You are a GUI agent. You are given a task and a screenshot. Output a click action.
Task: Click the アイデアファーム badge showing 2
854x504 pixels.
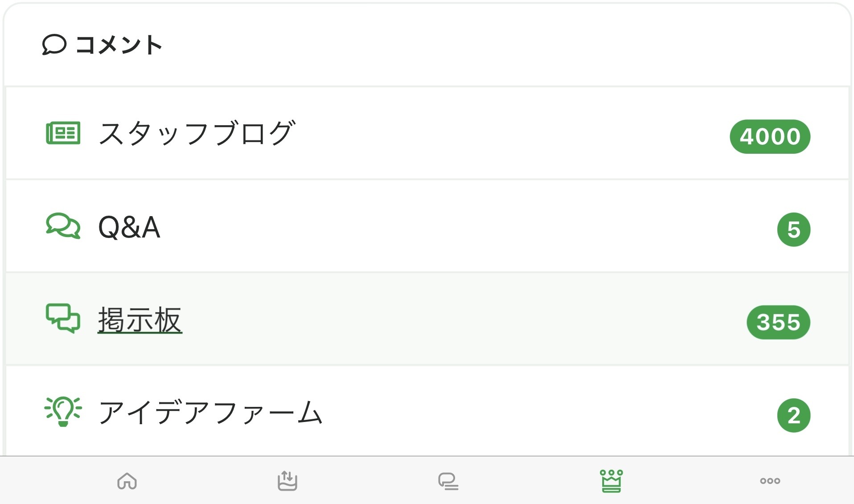pyautogui.click(x=793, y=415)
